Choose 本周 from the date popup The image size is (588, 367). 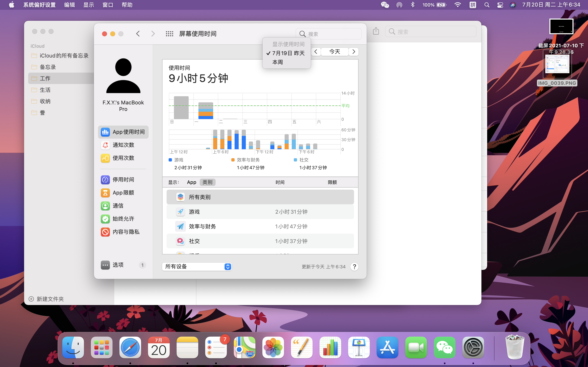[x=277, y=62]
